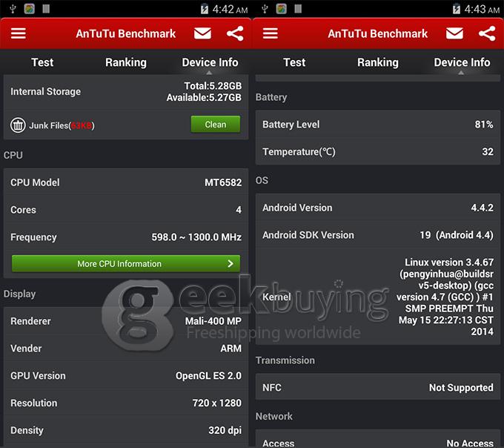Image resolution: width=504 pixels, height=448 pixels.
Task: Select Device Info tab in left screen
Action: pos(210,62)
